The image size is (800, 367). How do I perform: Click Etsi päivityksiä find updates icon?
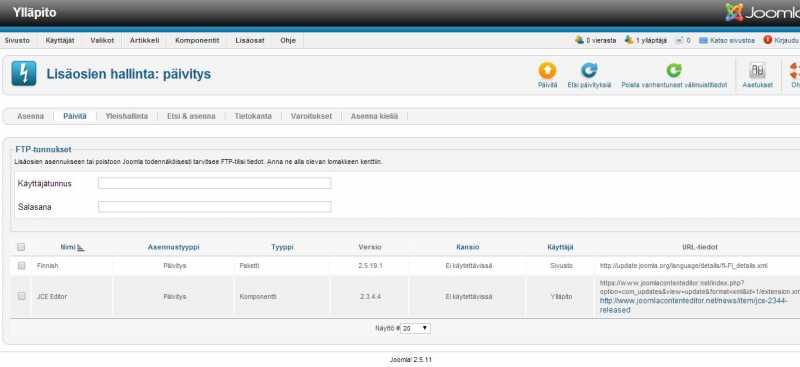tap(589, 70)
